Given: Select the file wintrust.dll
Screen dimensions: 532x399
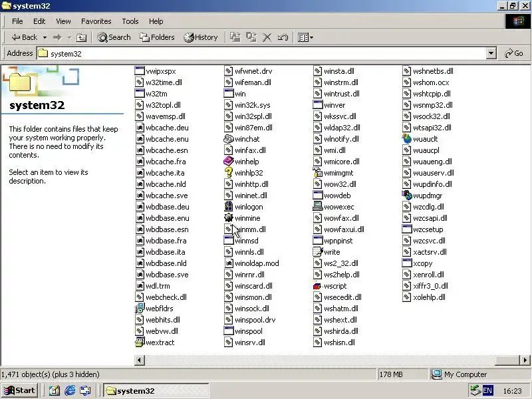Looking at the screenshot, I should tap(336, 94).
